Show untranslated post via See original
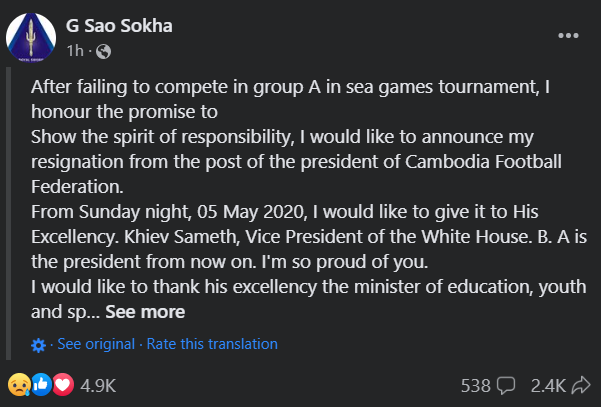 click(x=96, y=344)
